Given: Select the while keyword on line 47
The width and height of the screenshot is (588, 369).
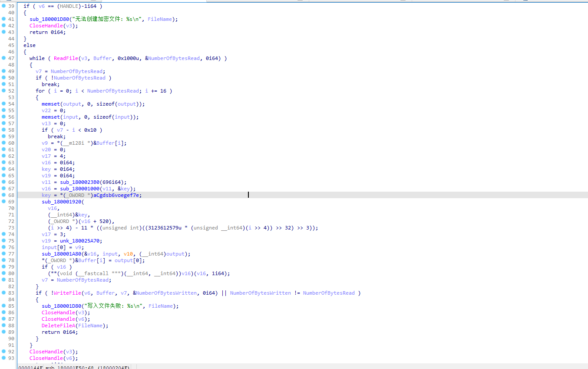Looking at the screenshot, I should pos(37,58).
